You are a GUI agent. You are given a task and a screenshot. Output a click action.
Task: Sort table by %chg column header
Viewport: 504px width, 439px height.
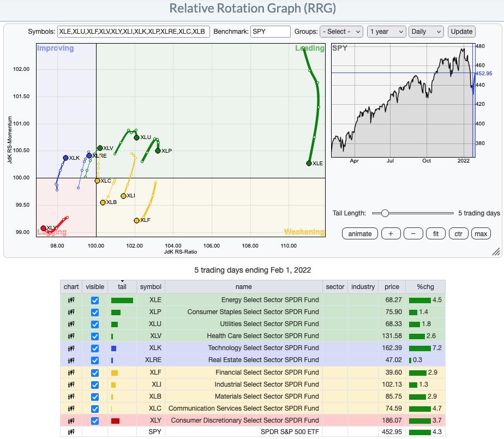pyautogui.click(x=425, y=287)
